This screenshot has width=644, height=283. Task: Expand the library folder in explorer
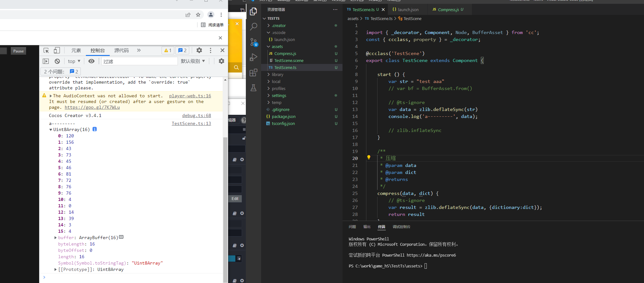(x=277, y=75)
